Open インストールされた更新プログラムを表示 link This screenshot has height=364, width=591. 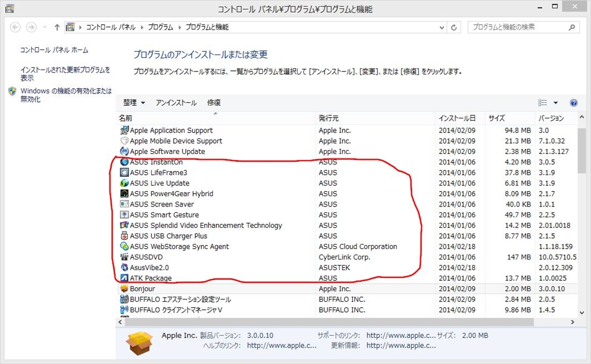[65, 74]
